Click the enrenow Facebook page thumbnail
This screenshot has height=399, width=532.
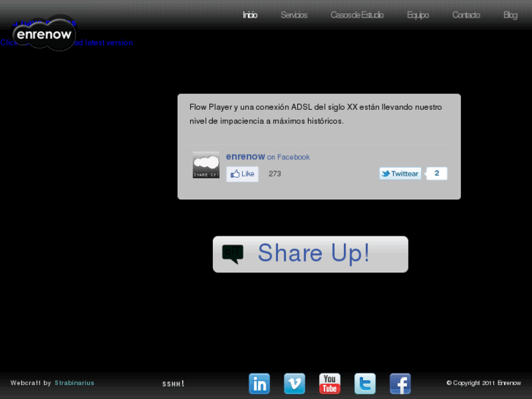pyautogui.click(x=206, y=165)
